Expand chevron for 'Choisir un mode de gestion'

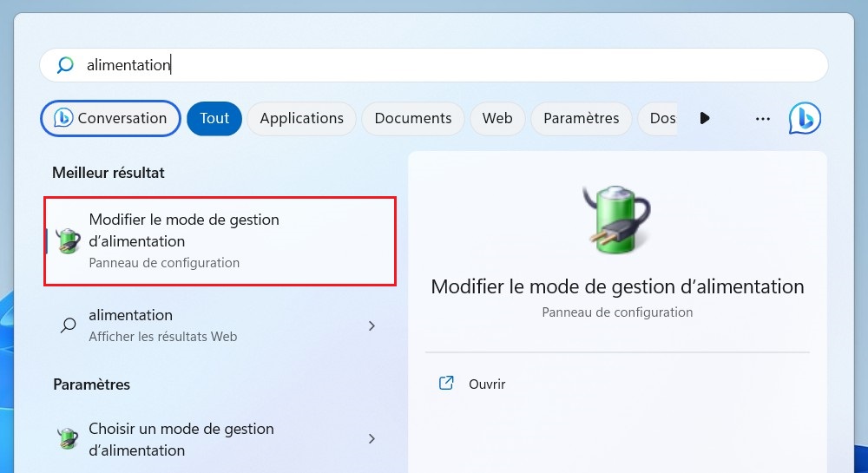(x=372, y=438)
